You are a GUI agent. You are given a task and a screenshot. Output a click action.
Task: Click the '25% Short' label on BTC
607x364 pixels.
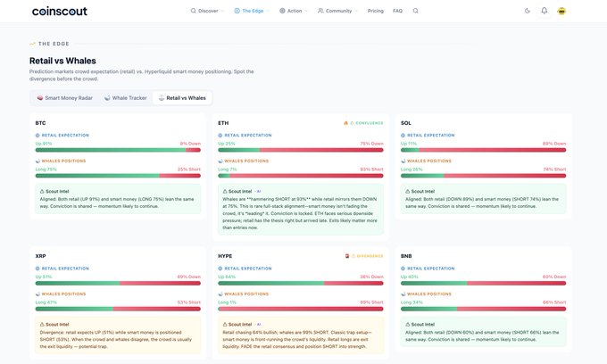click(189, 170)
